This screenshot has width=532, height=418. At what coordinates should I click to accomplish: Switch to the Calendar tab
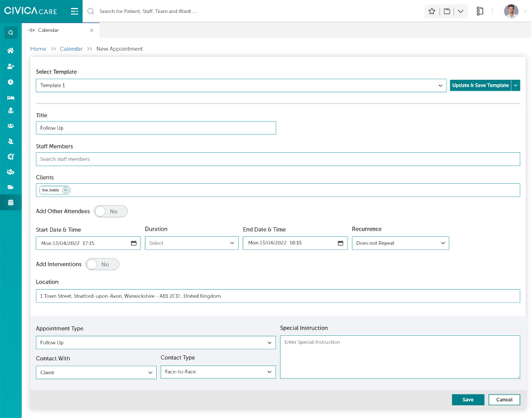tap(48, 30)
